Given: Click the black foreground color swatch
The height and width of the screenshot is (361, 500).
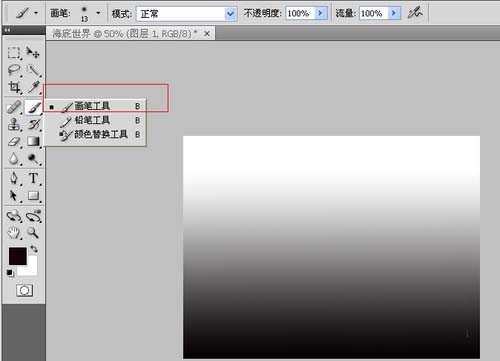Looking at the screenshot, I should [17, 256].
